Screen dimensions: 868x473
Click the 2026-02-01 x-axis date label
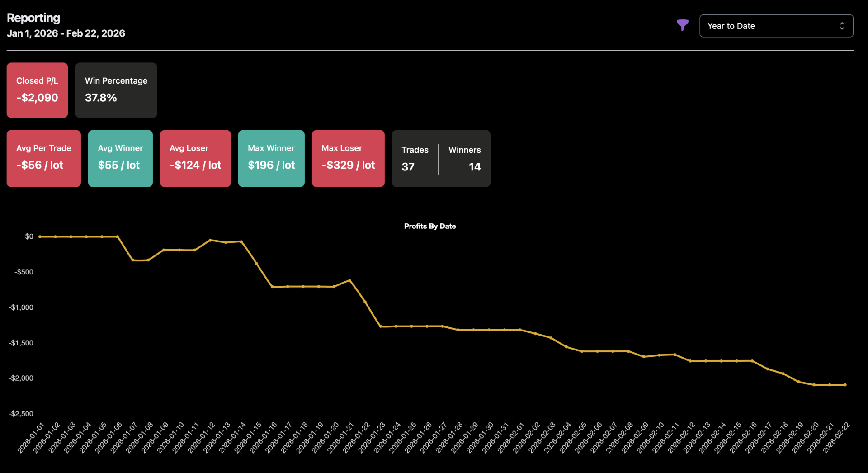pos(512,437)
